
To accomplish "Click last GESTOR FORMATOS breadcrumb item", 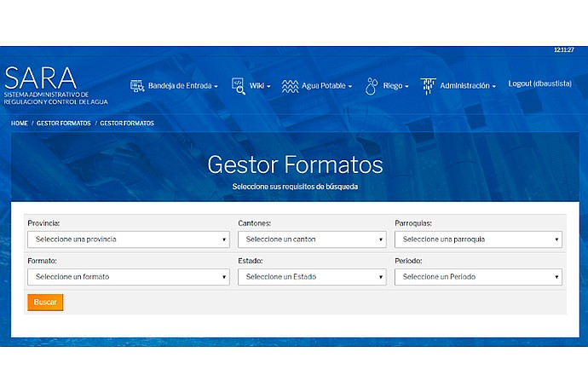I will coord(127,123).
